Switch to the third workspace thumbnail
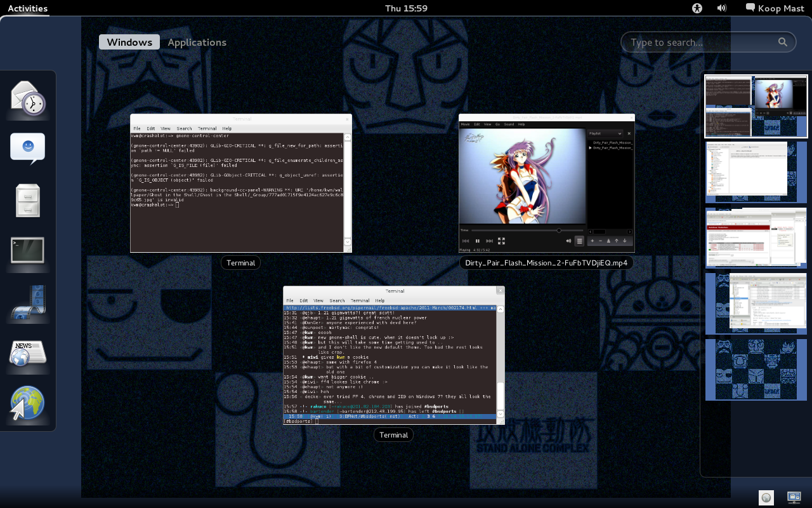Screen dimensions: 812x508 (x=756, y=238)
